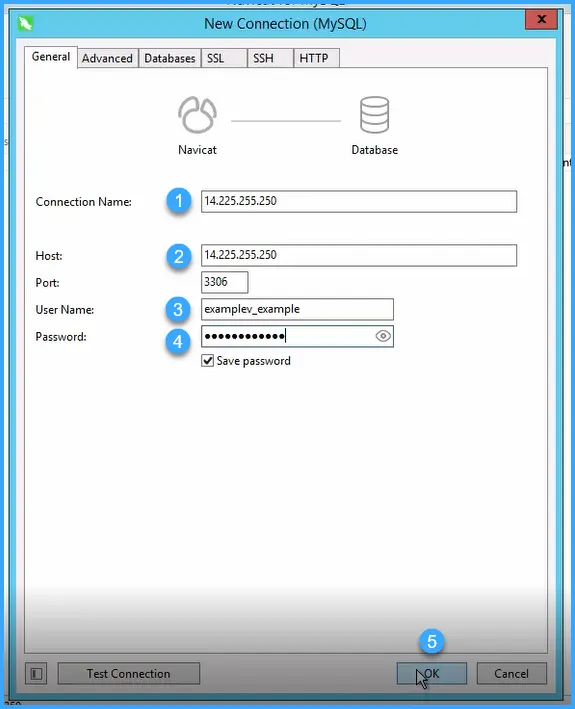Click the Navicat app icon in title bar
Viewport: 575px width, 709px height.
click(26, 23)
